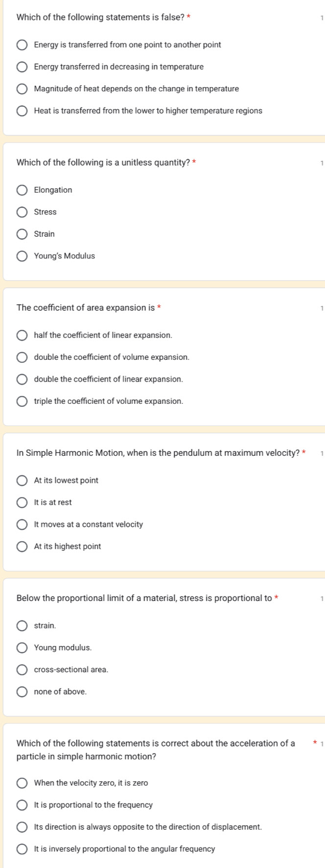Choose Stress as the unitless quantity
The height and width of the screenshot is (868, 325).
pyautogui.click(x=23, y=212)
